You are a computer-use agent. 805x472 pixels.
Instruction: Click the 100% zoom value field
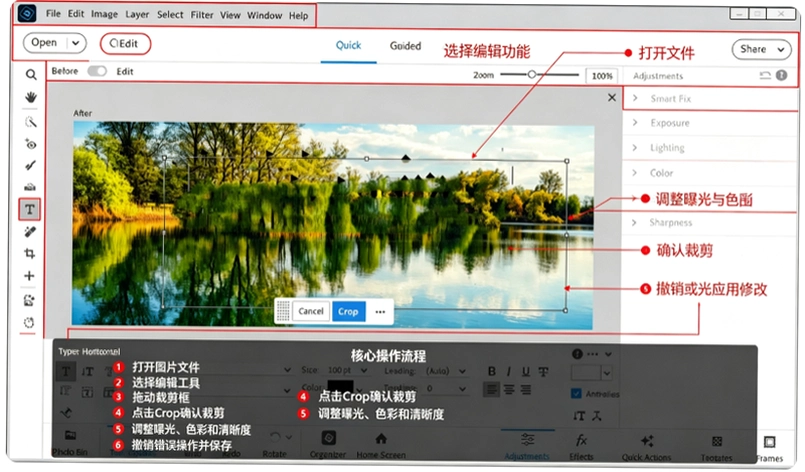point(602,75)
